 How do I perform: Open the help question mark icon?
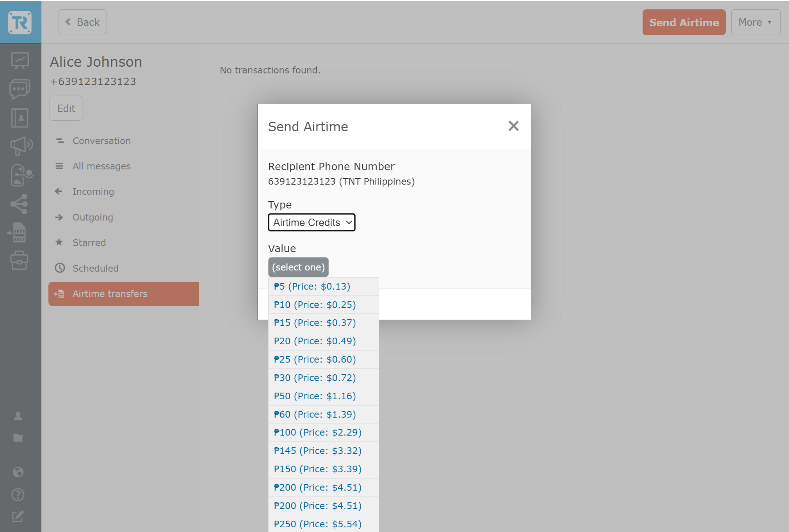click(18, 495)
